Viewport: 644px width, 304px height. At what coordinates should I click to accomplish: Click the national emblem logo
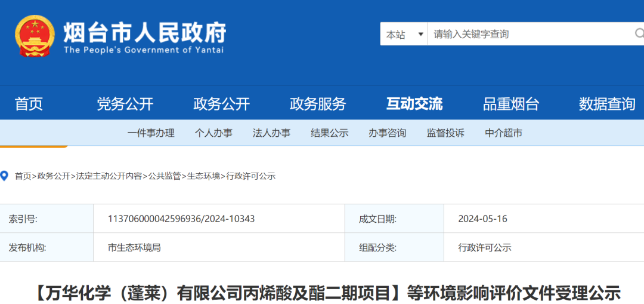[35, 36]
